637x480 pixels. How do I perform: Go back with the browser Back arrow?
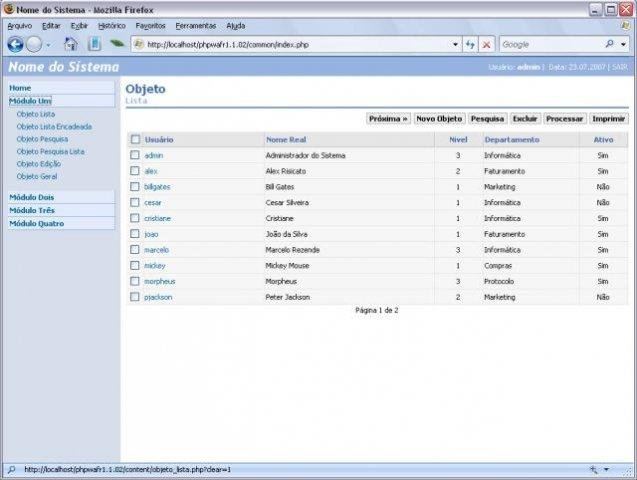[x=15, y=44]
